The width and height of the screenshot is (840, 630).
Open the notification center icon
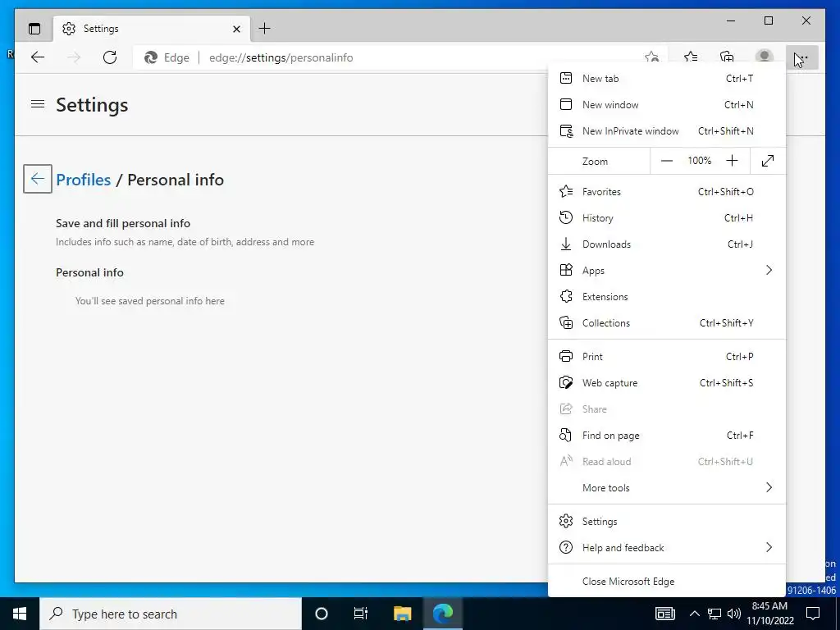pyautogui.click(x=813, y=614)
